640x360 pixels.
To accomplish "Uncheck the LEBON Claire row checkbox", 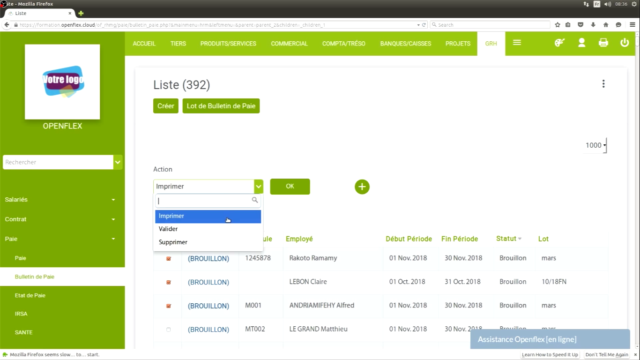I will [x=169, y=282].
